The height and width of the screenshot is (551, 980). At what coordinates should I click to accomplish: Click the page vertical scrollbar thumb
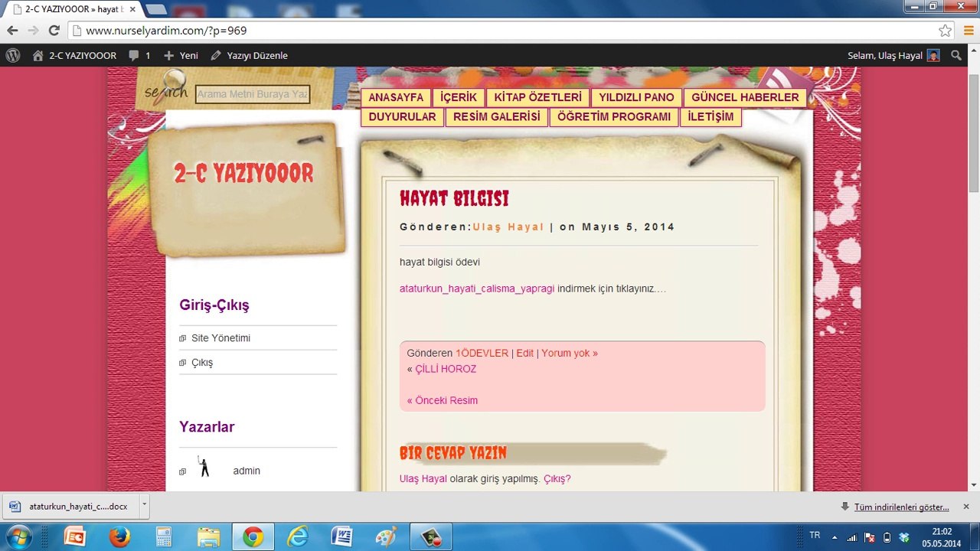click(974, 134)
